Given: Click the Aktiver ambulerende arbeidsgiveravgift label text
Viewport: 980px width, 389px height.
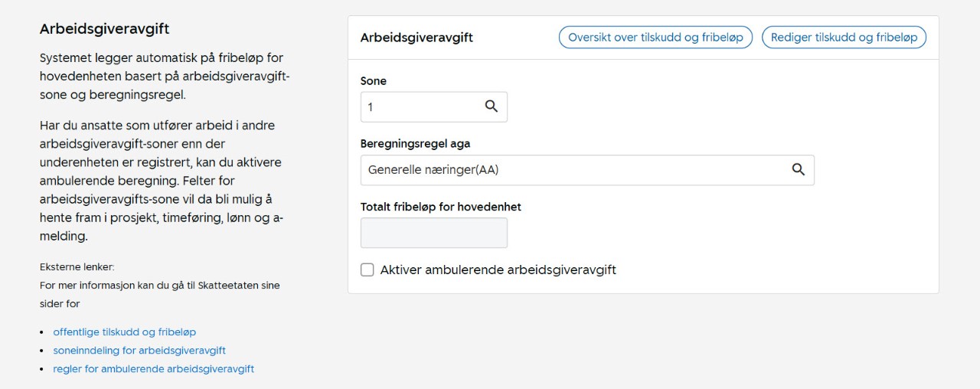Looking at the screenshot, I should [498, 270].
